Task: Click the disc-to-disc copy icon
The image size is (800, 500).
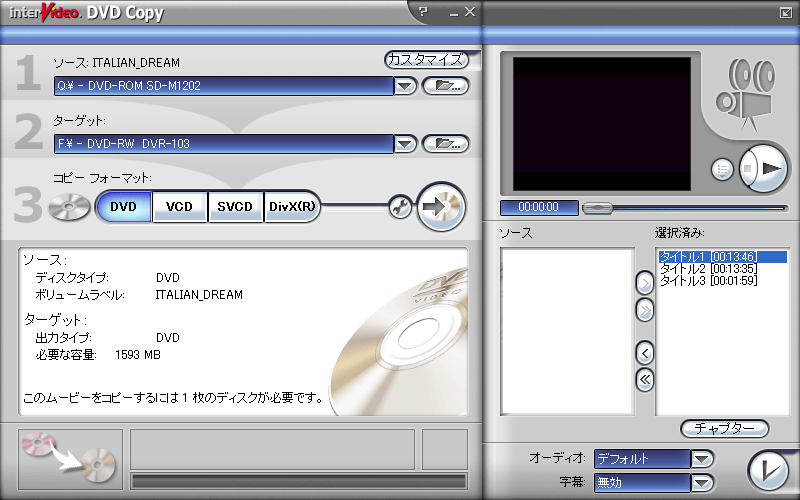Action: pos(70,458)
